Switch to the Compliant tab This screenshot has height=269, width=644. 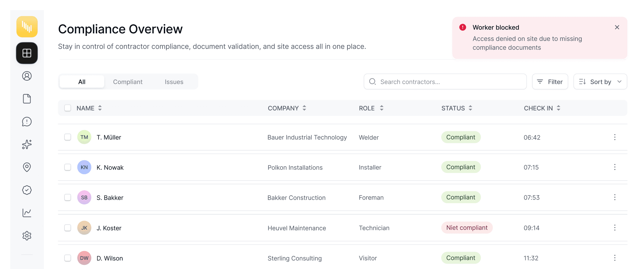(x=128, y=82)
